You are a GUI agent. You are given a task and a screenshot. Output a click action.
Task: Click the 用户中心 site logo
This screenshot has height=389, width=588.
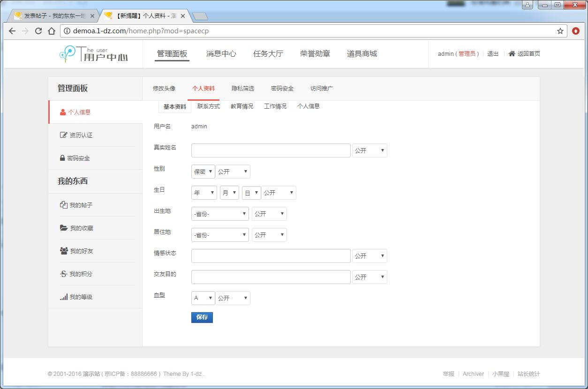pos(94,54)
